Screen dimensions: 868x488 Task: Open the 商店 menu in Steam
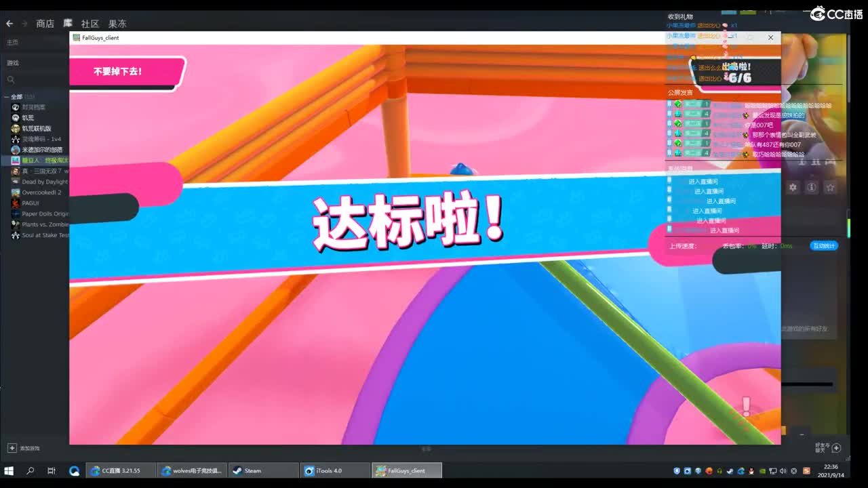coord(43,23)
